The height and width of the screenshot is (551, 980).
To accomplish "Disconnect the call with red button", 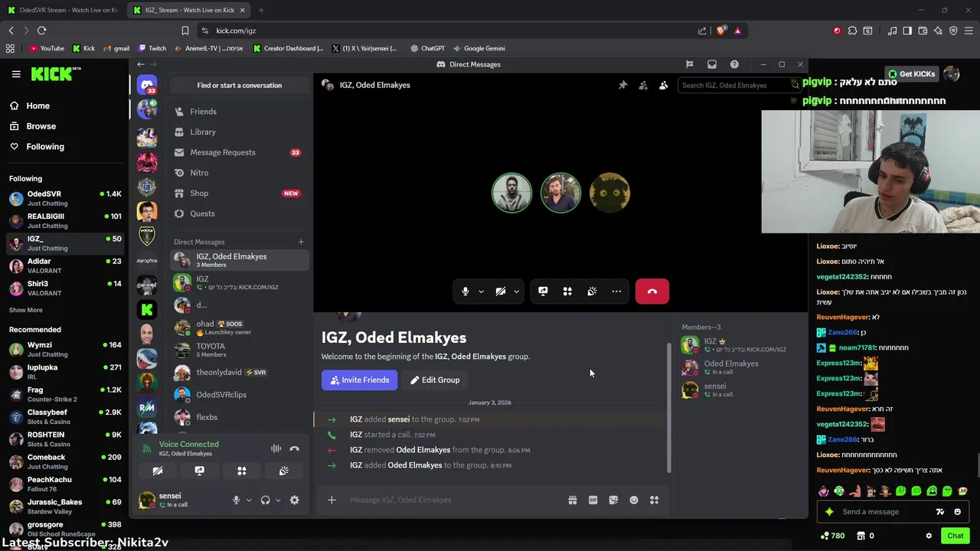I will tap(652, 292).
